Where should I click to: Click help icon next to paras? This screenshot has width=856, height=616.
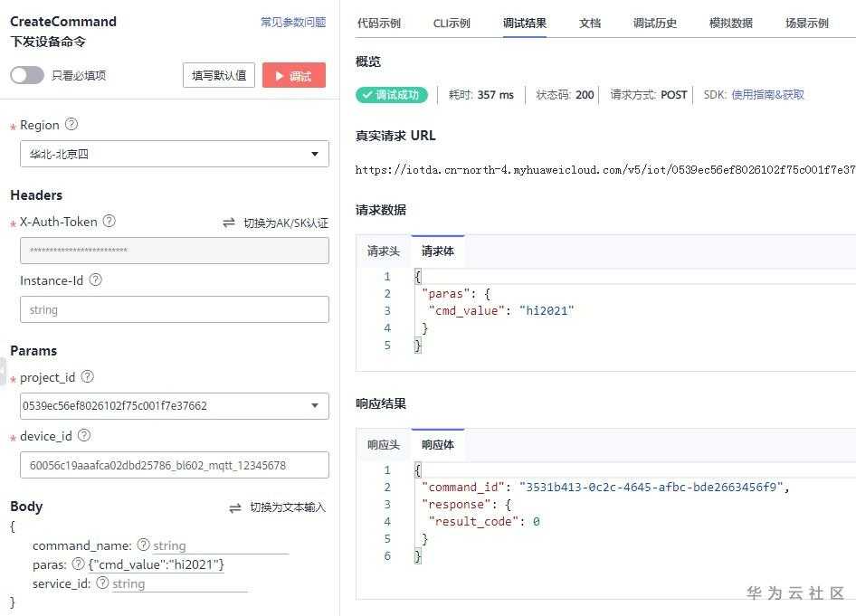pyautogui.click(x=78, y=564)
